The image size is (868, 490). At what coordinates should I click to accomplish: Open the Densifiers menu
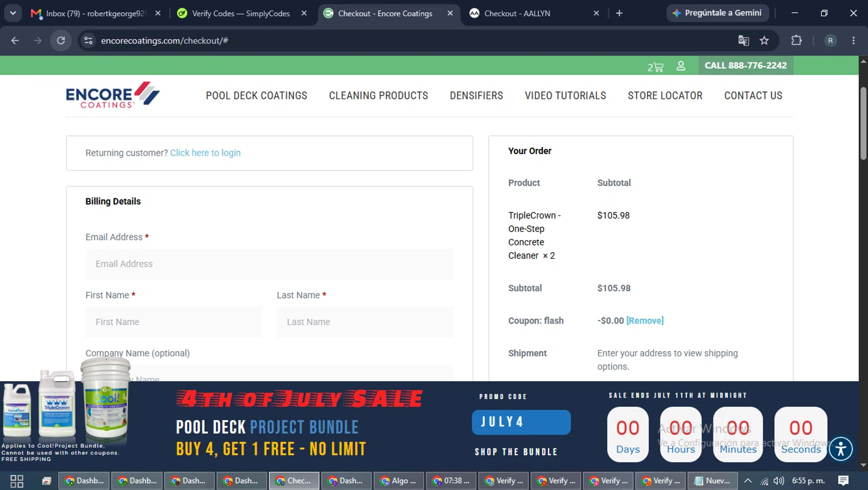476,95
